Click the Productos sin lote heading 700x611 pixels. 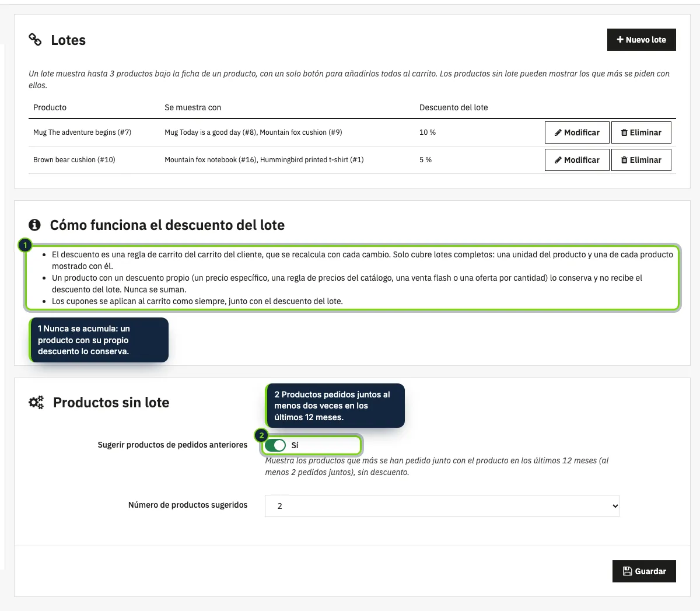point(111,403)
